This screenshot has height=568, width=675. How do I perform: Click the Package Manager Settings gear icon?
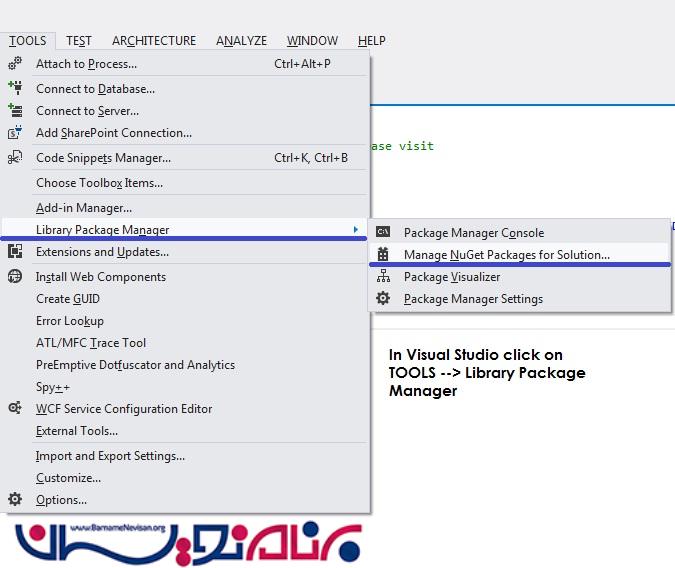(383, 299)
